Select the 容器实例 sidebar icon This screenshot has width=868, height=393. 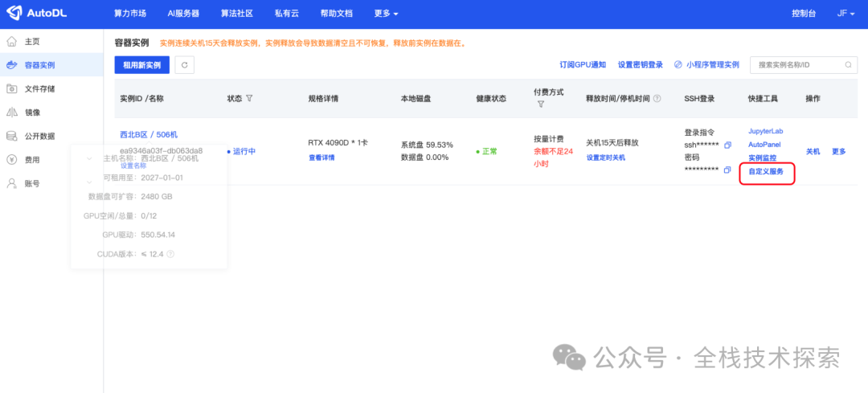tap(11, 65)
